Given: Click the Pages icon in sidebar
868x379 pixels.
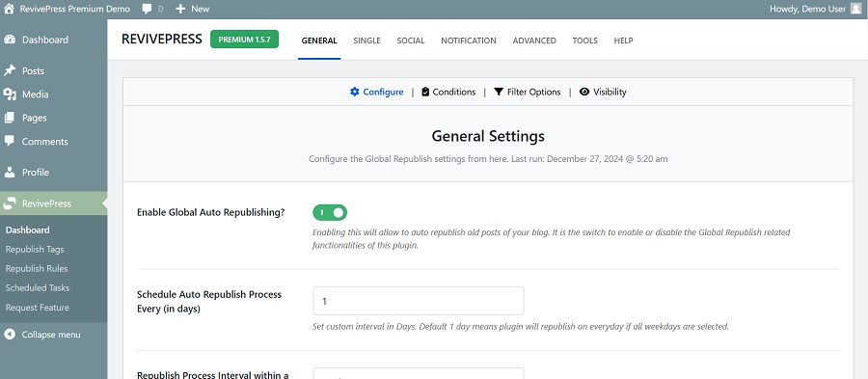Looking at the screenshot, I should coord(10,118).
